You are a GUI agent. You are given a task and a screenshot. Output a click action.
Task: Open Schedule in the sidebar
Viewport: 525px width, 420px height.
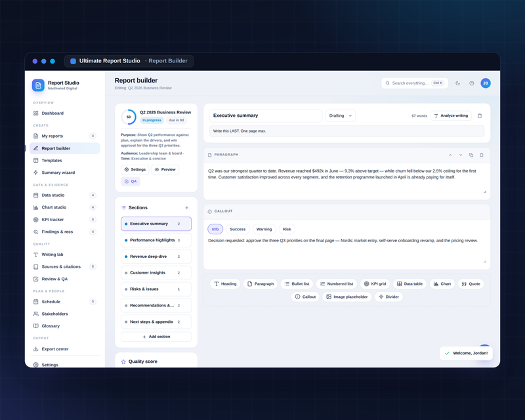click(64, 302)
